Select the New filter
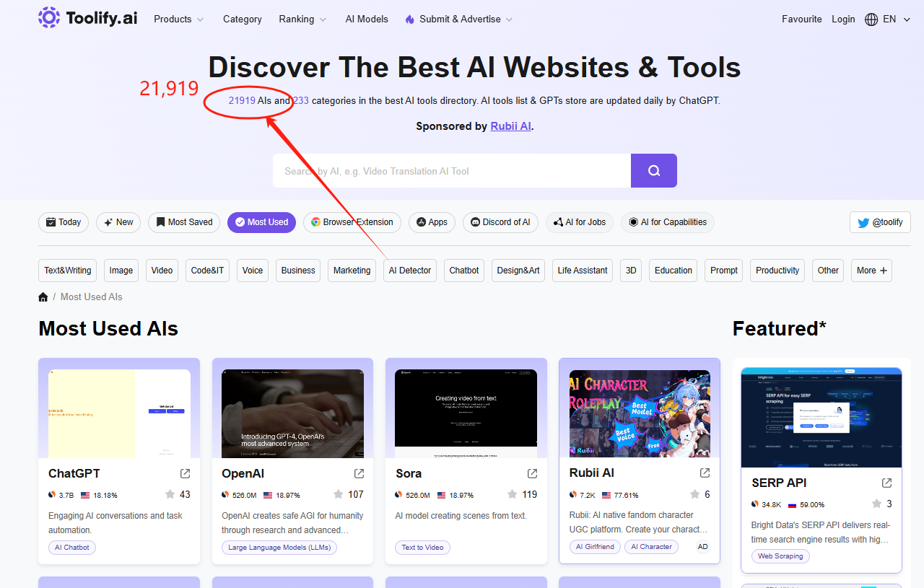The image size is (924, 588). click(x=118, y=222)
